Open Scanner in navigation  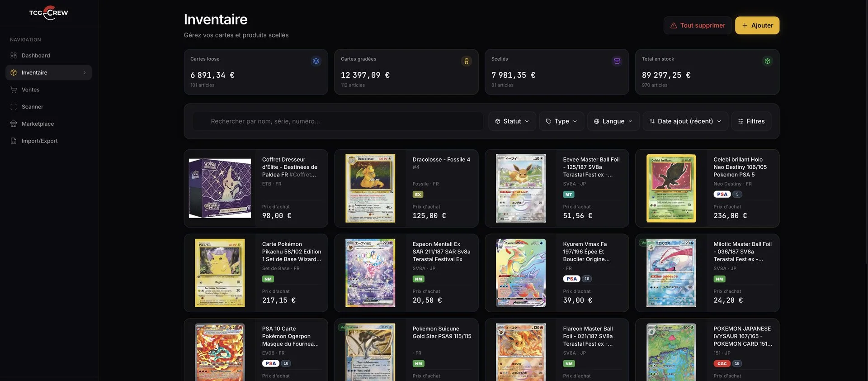49,107
